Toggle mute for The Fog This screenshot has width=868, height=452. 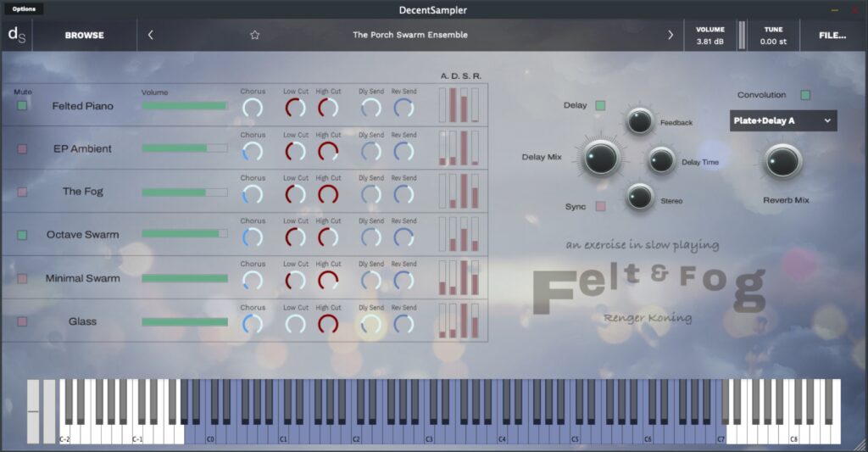22,192
